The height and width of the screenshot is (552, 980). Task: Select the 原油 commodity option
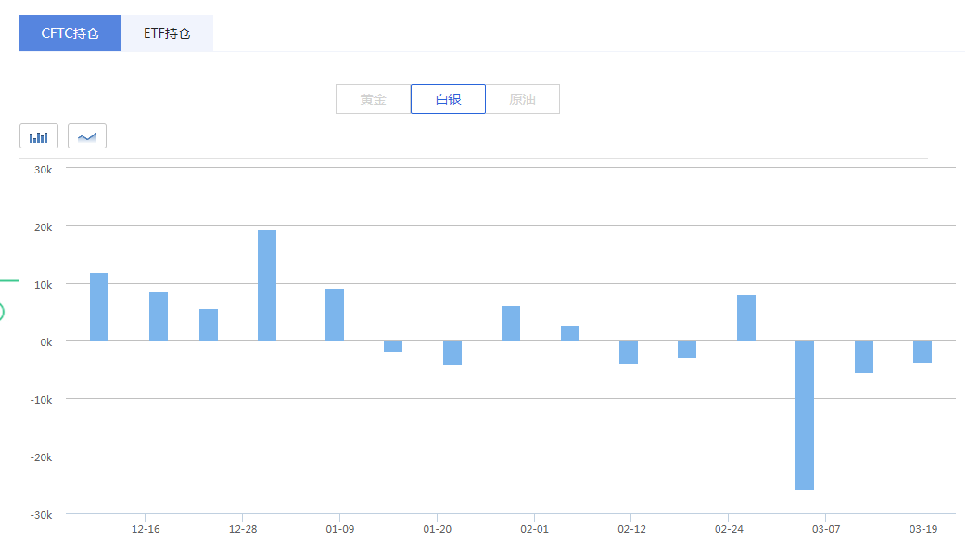(x=523, y=99)
